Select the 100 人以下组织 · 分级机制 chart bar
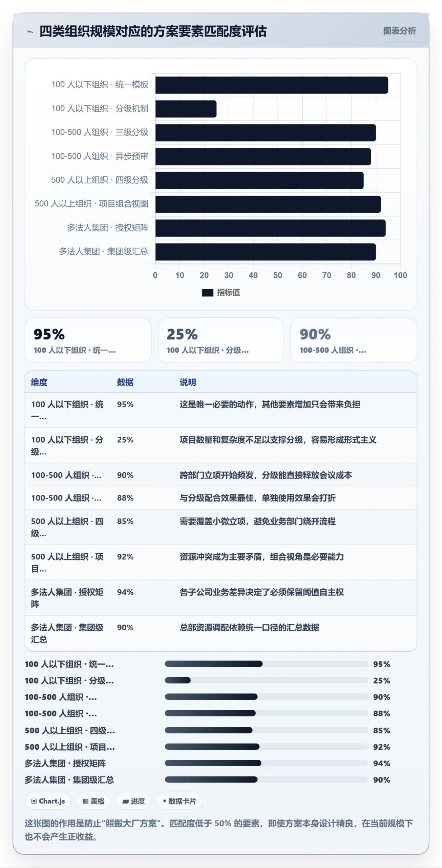442x868 pixels. pyautogui.click(x=186, y=109)
